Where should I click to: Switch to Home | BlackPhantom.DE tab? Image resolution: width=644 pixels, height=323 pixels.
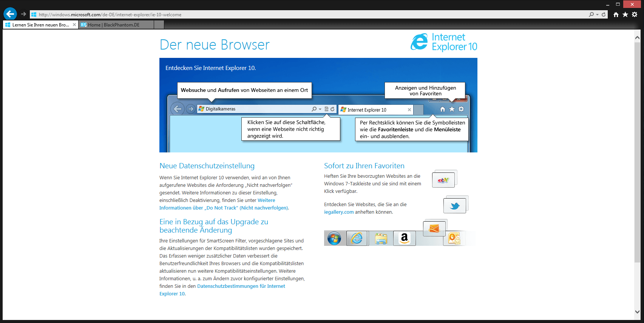pyautogui.click(x=116, y=25)
